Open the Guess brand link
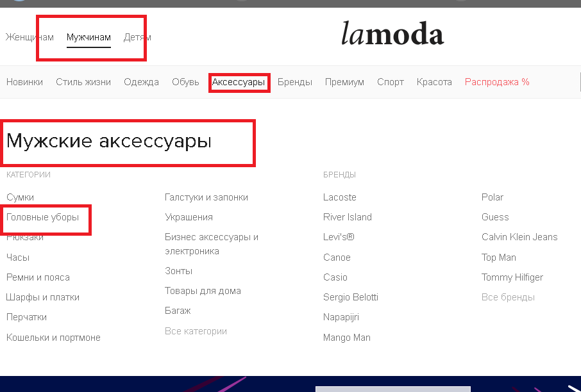Image resolution: width=581 pixels, height=392 pixels. (495, 217)
